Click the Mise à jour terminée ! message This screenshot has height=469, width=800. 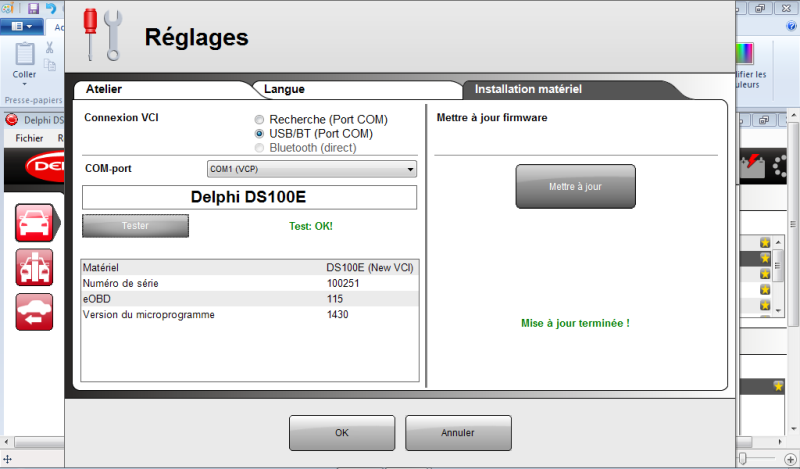pyautogui.click(x=575, y=323)
